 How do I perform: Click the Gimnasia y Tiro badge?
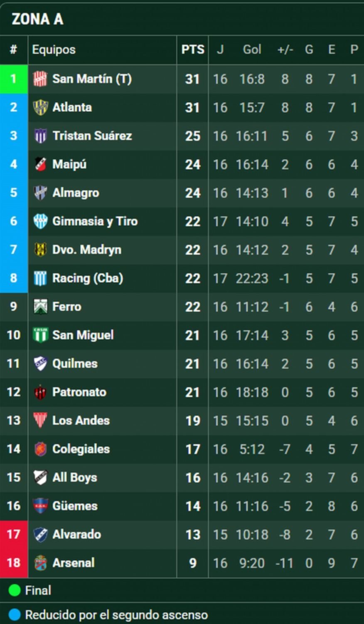click(x=40, y=221)
